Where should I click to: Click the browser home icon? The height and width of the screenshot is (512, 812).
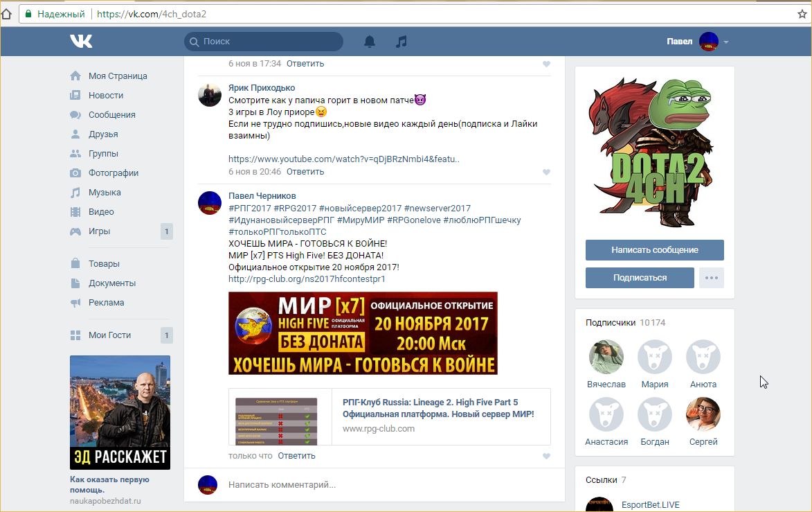point(7,14)
